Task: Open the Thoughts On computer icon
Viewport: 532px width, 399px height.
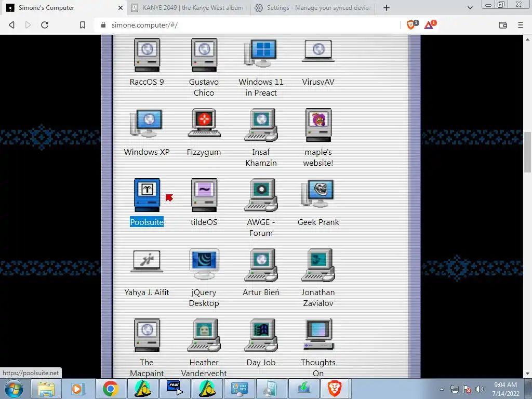Action: click(318, 335)
